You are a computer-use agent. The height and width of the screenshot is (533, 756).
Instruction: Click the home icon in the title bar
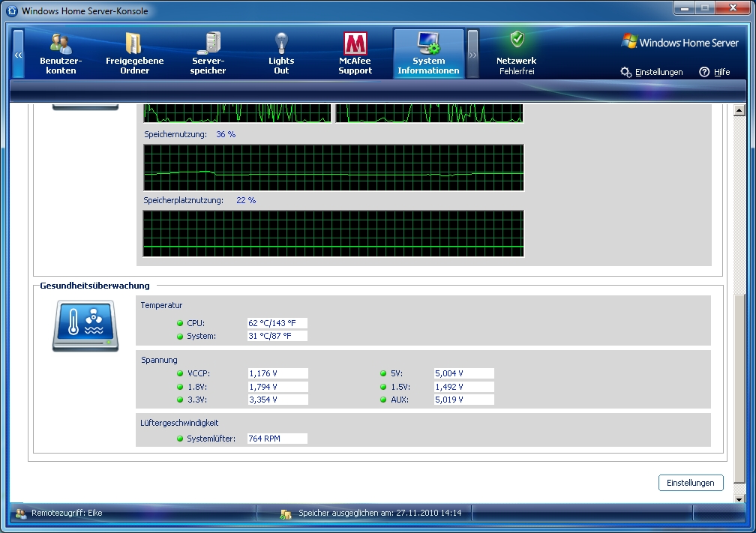click(12, 10)
